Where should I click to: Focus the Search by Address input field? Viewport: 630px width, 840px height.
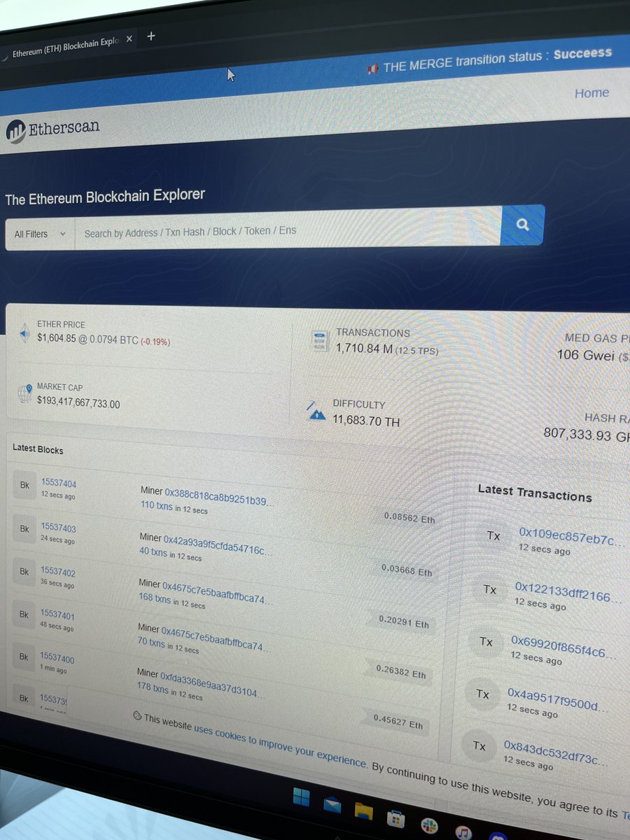coord(288,230)
